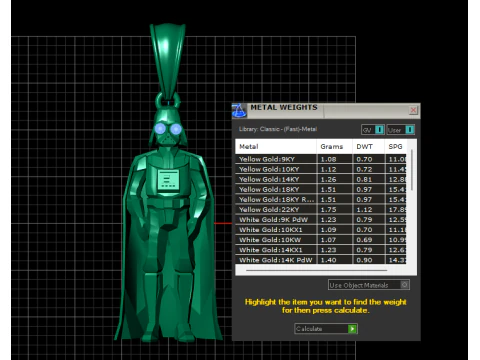Click the 1.75 grams value
Image resolution: width=480 pixels, height=360 pixels.
tap(328, 210)
